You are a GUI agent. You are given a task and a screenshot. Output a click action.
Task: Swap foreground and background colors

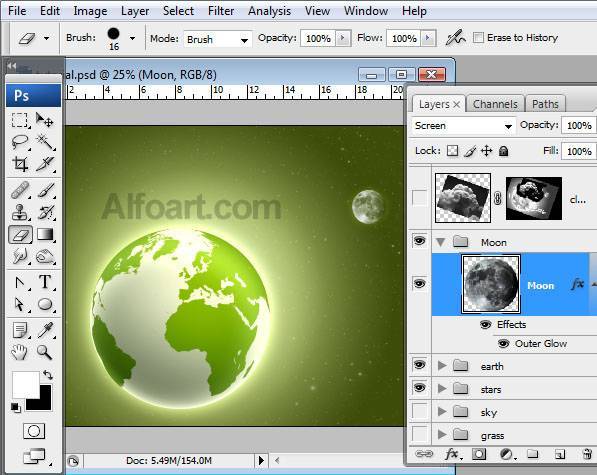pyautogui.click(x=48, y=375)
